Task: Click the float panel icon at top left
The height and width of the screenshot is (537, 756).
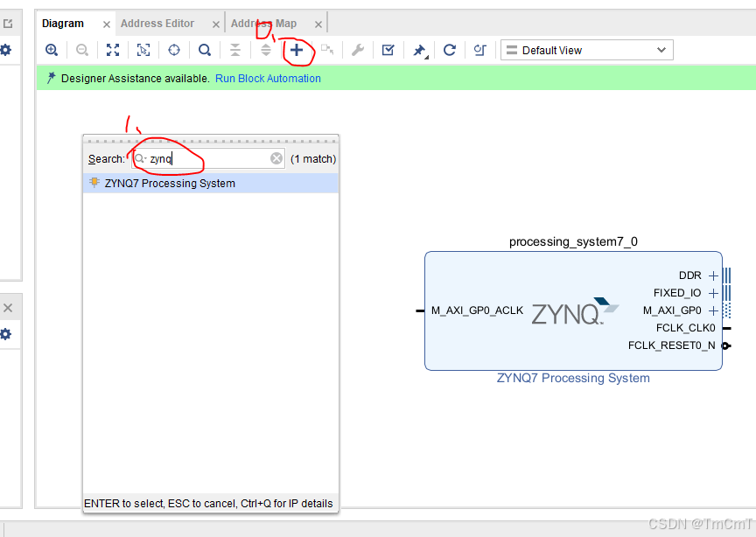Action: tap(8, 23)
